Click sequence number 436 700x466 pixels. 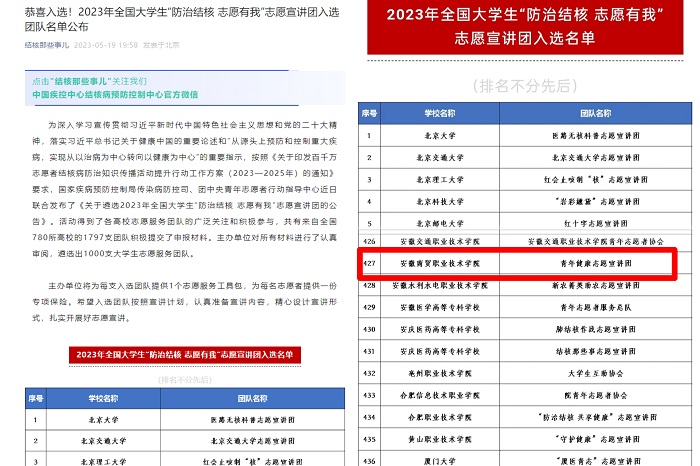369,461
